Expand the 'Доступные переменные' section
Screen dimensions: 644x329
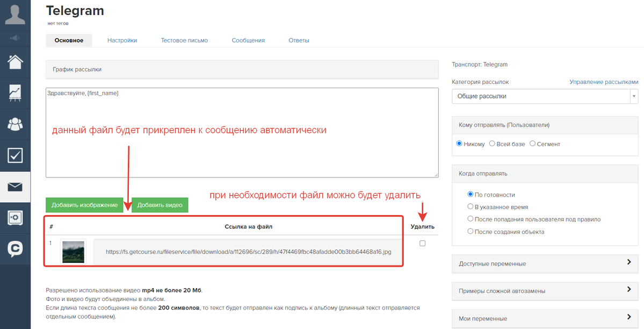[x=545, y=263]
